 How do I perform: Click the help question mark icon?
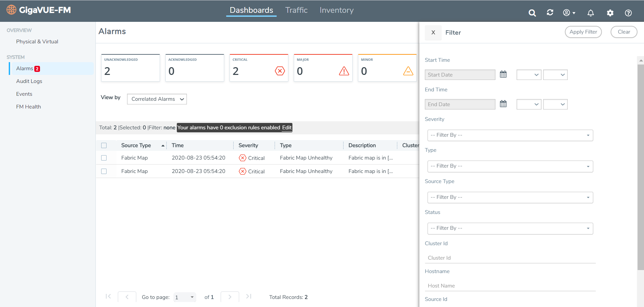(628, 13)
